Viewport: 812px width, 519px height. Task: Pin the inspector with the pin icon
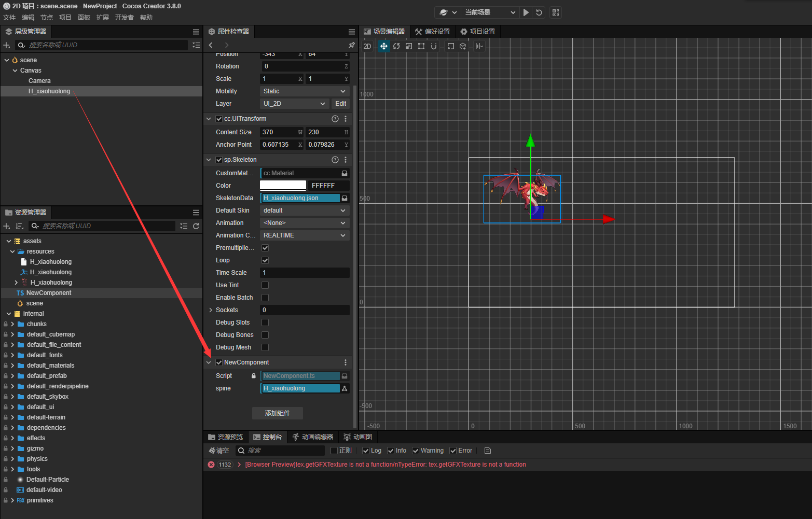point(352,45)
